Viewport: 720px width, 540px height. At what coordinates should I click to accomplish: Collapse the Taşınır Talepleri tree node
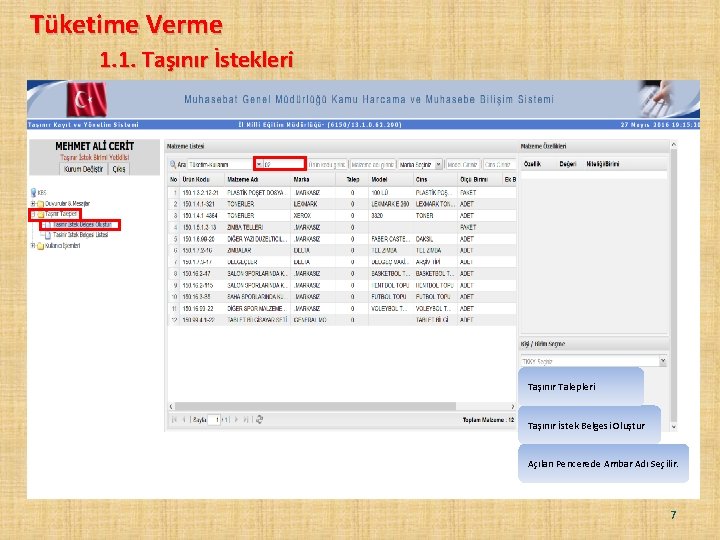tap(33, 214)
